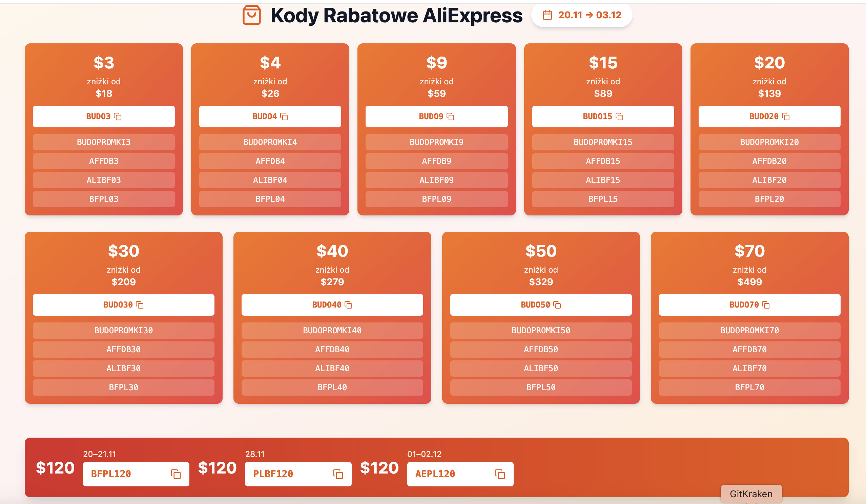Select the BFPL50 code row
The height and width of the screenshot is (504, 866).
tap(541, 387)
